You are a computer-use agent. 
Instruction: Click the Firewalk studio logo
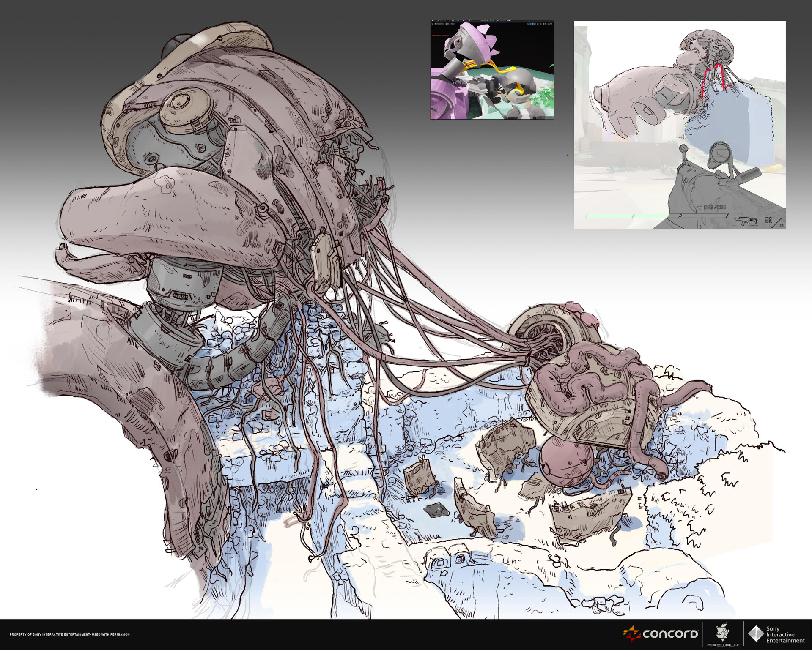pos(722,634)
